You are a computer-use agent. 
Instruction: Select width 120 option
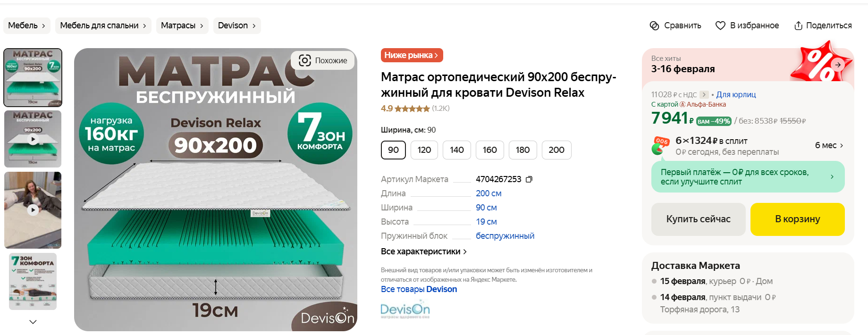pyautogui.click(x=424, y=150)
